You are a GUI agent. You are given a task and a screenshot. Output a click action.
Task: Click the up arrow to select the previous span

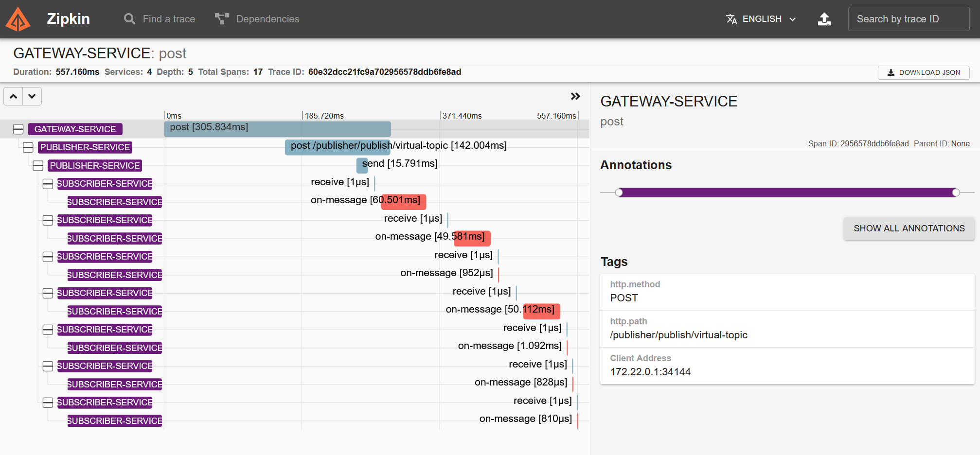tap(14, 96)
